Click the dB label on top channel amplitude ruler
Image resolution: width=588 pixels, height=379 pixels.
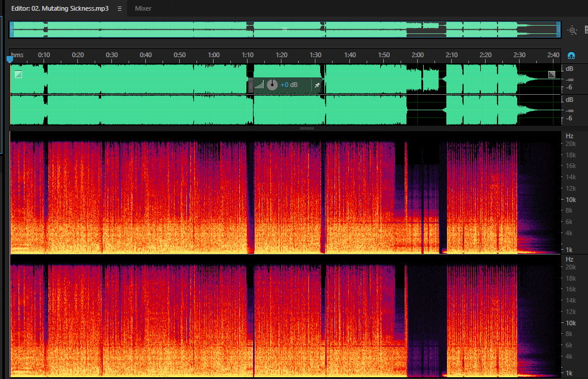coord(570,69)
